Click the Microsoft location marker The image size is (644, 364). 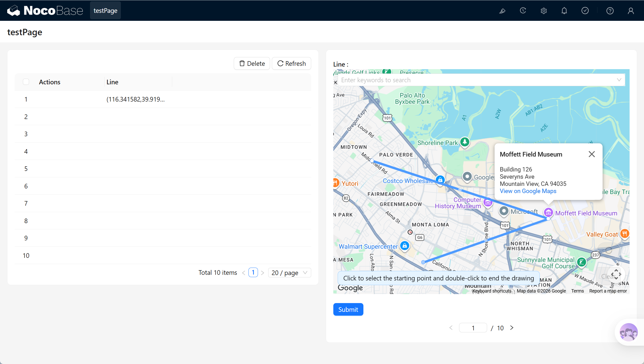click(504, 211)
